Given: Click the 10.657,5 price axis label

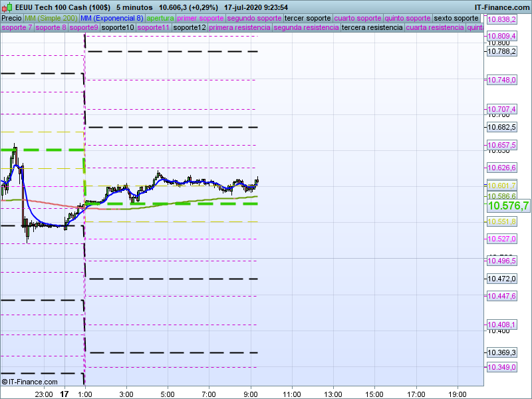Looking at the screenshot, I should (501, 145).
